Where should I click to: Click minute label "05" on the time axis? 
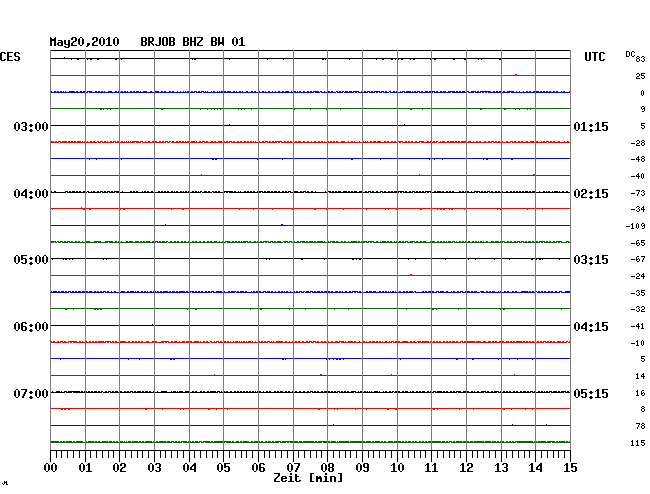click(x=223, y=468)
